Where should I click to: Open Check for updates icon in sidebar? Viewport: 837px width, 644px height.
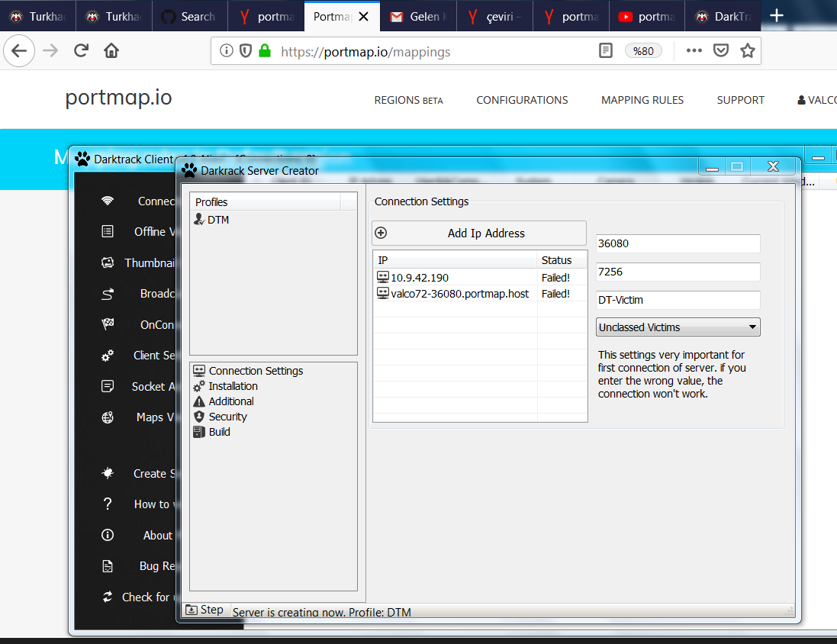[108, 597]
